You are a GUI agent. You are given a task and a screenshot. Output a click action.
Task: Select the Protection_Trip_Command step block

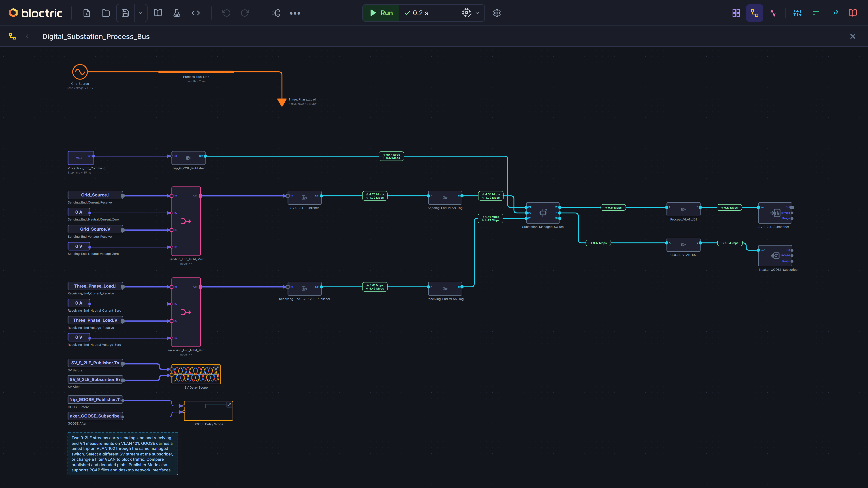pos(81,158)
